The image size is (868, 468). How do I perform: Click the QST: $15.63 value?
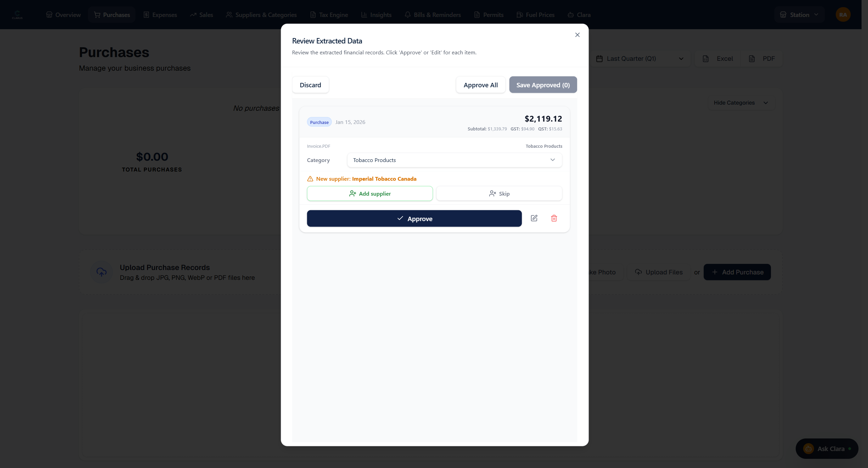click(x=550, y=129)
